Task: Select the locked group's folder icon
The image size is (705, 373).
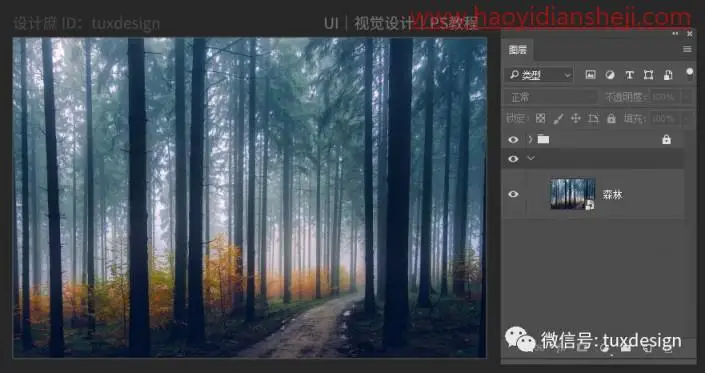Action: coord(544,139)
